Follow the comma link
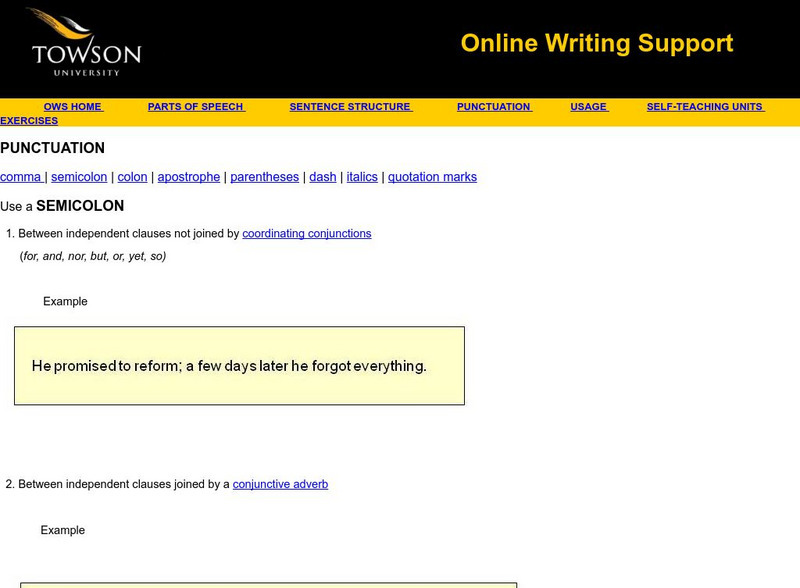This screenshot has width=800, height=588. (x=22, y=176)
